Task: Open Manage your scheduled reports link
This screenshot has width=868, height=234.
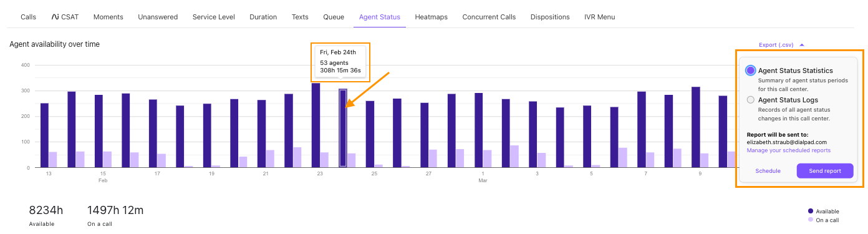Action: (788, 150)
